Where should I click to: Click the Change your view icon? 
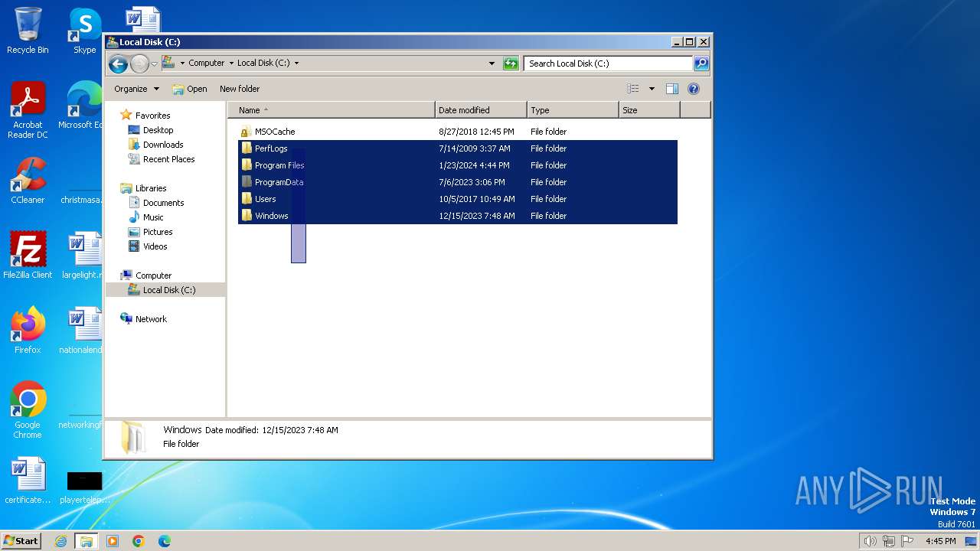point(632,89)
